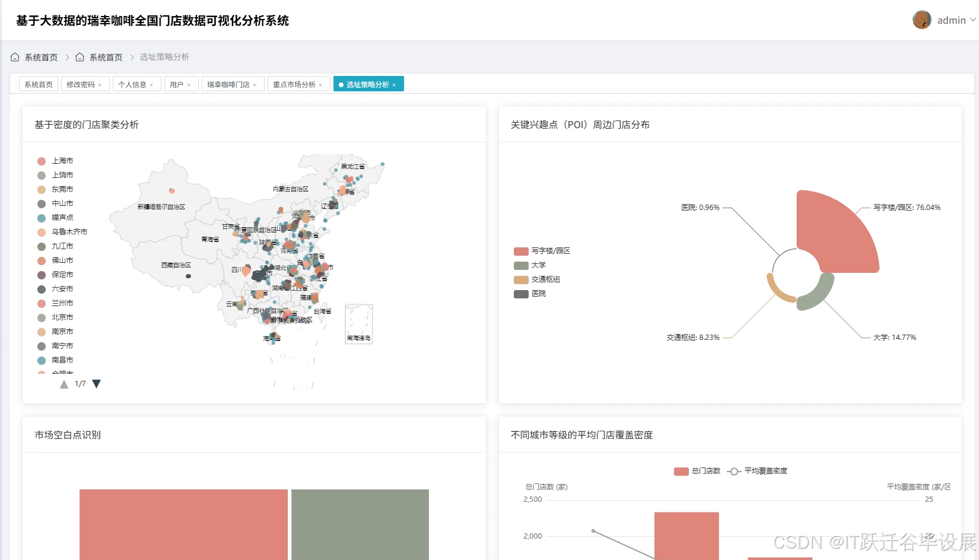979x560 pixels.
Task: Expand the admin account dropdown arrow
Action: (973, 20)
